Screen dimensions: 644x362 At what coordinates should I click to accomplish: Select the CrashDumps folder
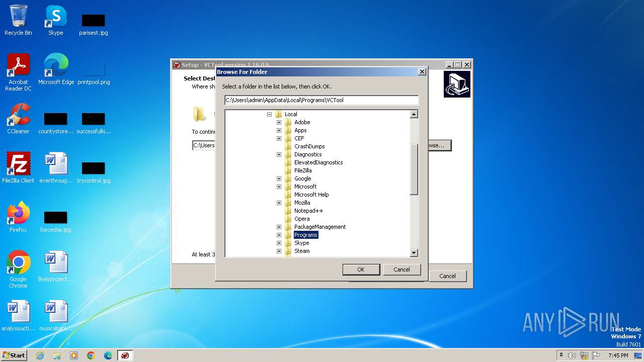pyautogui.click(x=309, y=146)
